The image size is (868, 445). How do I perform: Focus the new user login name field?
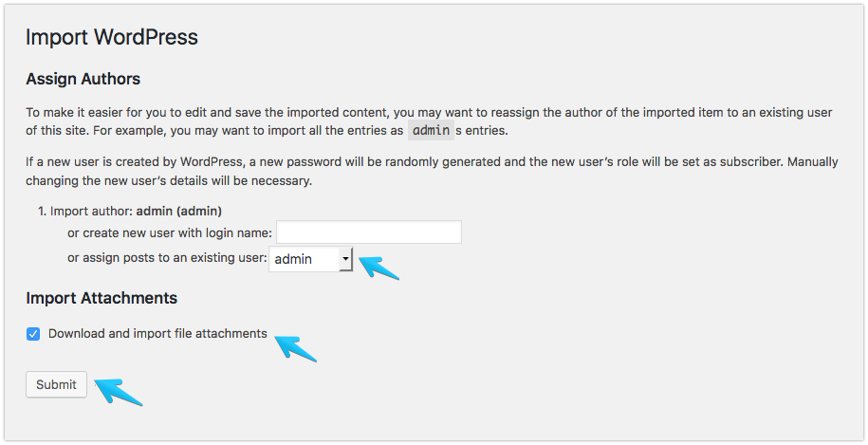(x=369, y=232)
